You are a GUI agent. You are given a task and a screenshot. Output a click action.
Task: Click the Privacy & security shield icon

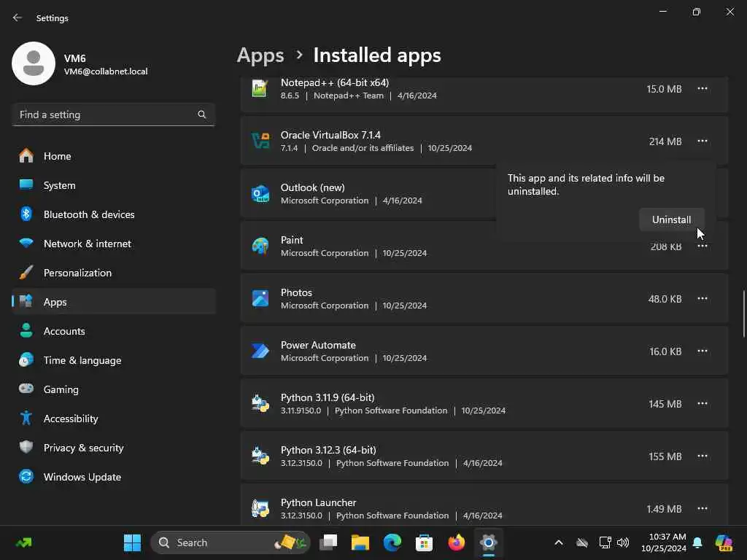tap(26, 448)
